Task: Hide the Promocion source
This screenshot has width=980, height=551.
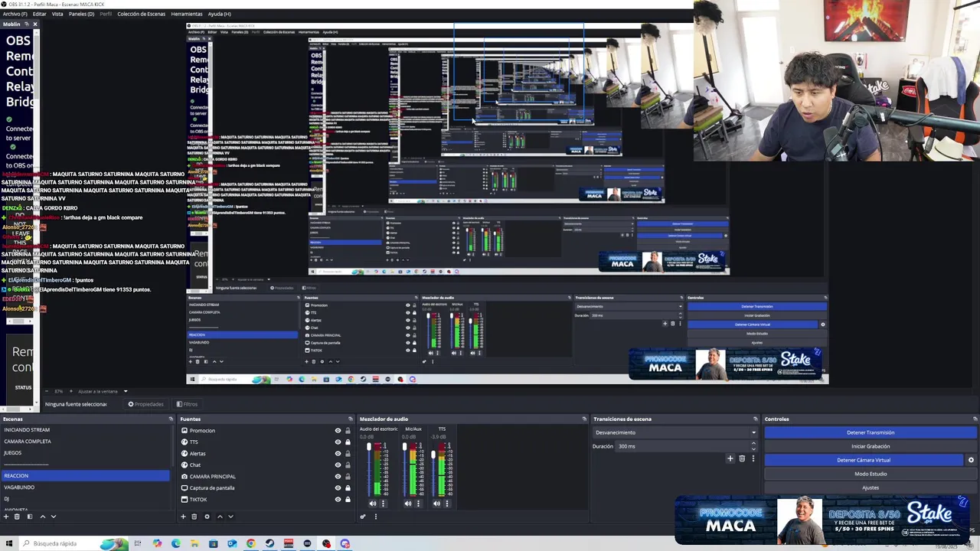Action: point(338,431)
